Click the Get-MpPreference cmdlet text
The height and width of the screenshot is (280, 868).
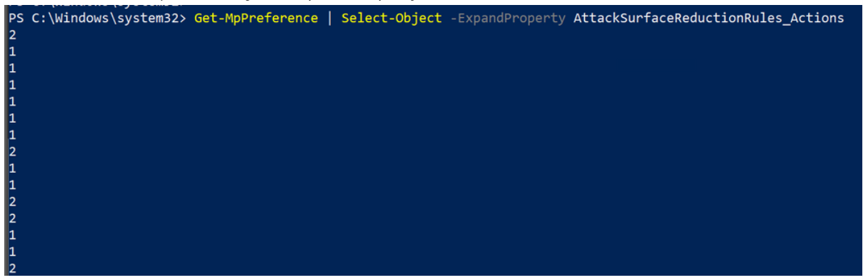[256, 18]
